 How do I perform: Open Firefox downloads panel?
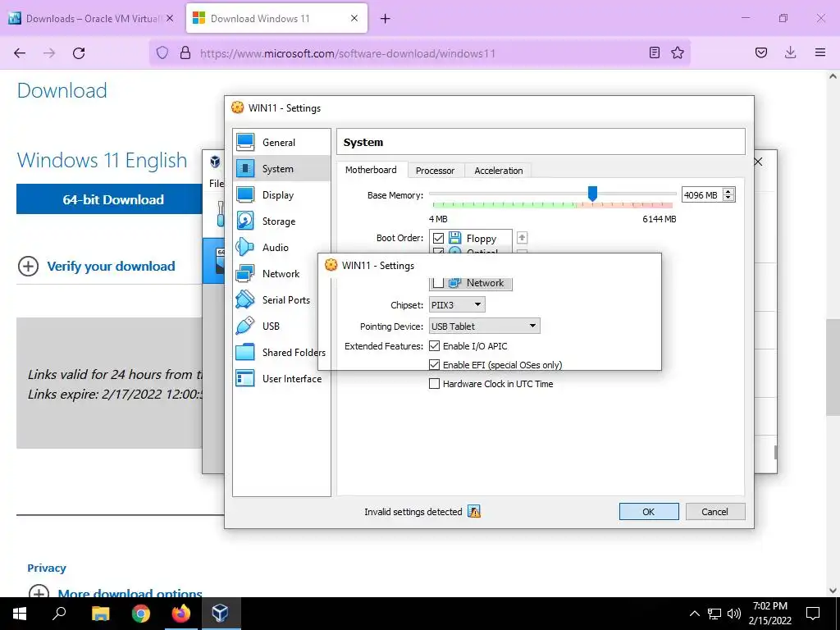click(790, 52)
